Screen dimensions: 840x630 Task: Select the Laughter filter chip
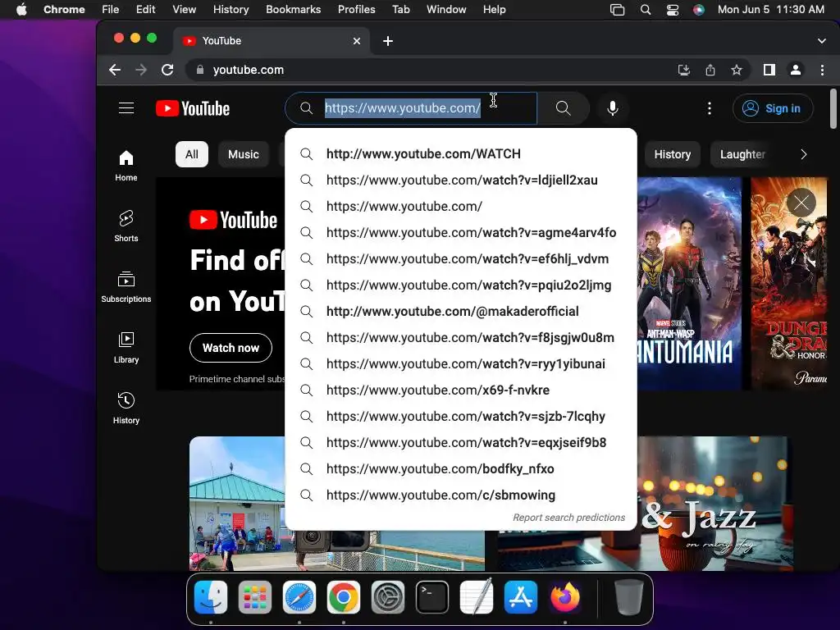[742, 154]
